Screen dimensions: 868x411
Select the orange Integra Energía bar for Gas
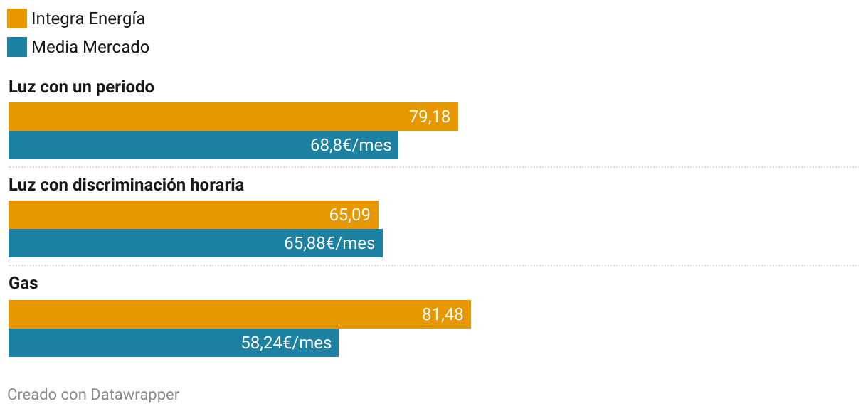213,314
